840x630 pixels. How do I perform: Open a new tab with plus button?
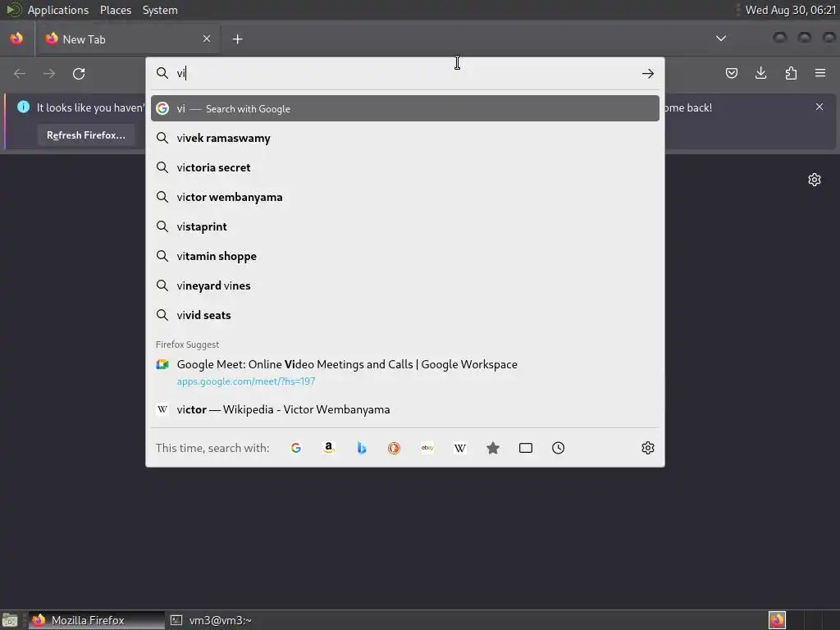(x=237, y=39)
